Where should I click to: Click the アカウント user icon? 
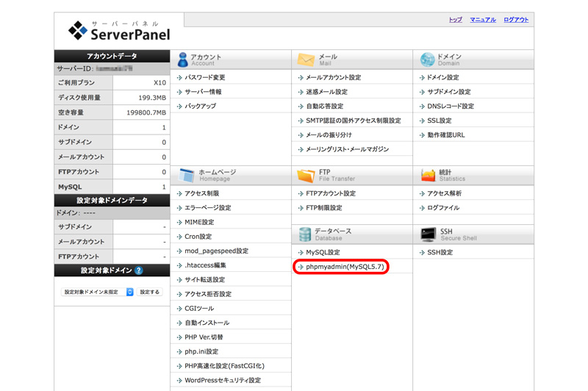pos(182,60)
